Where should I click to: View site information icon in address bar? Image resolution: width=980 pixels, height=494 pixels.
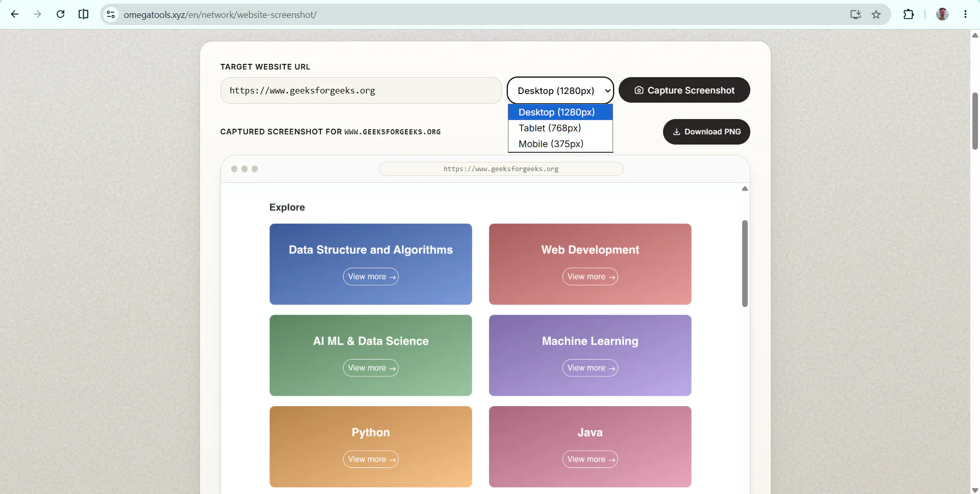(111, 14)
